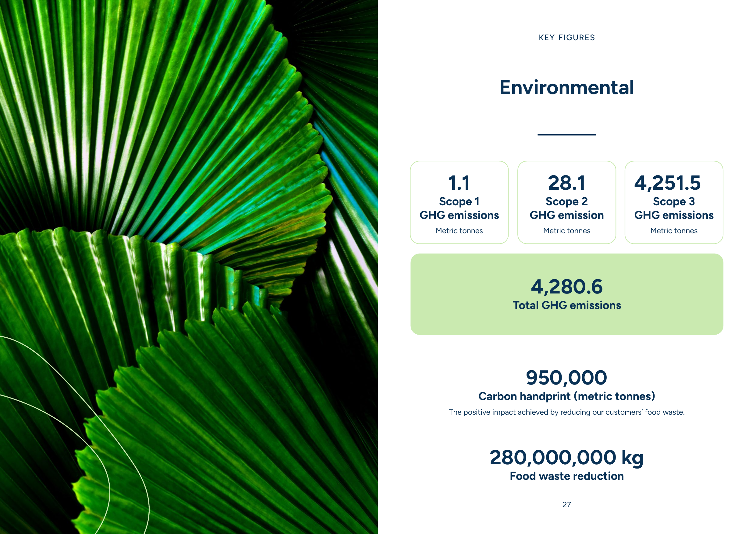
Task: Click the green palm leaf photo
Action: pos(189,267)
